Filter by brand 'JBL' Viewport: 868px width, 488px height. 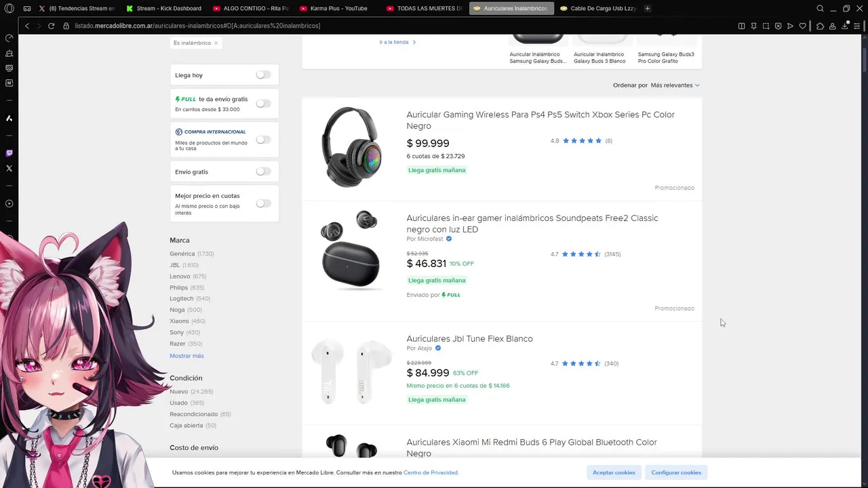(174, 265)
